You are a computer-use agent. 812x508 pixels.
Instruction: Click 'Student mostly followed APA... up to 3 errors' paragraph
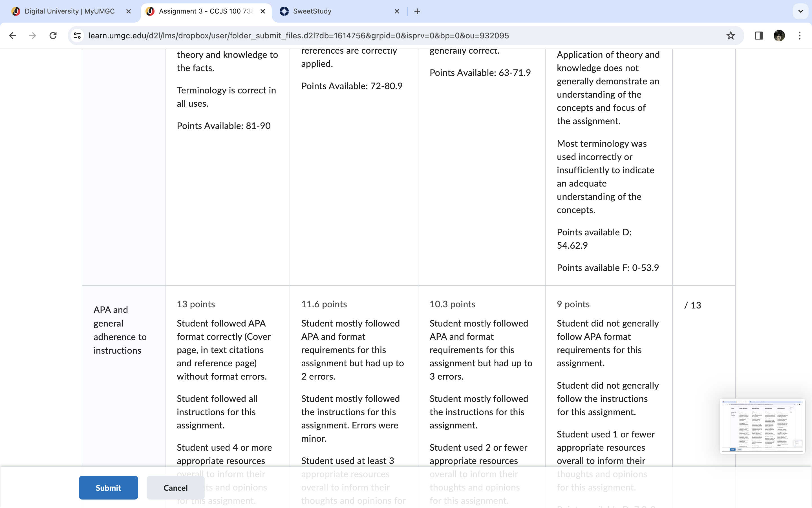tap(481, 350)
